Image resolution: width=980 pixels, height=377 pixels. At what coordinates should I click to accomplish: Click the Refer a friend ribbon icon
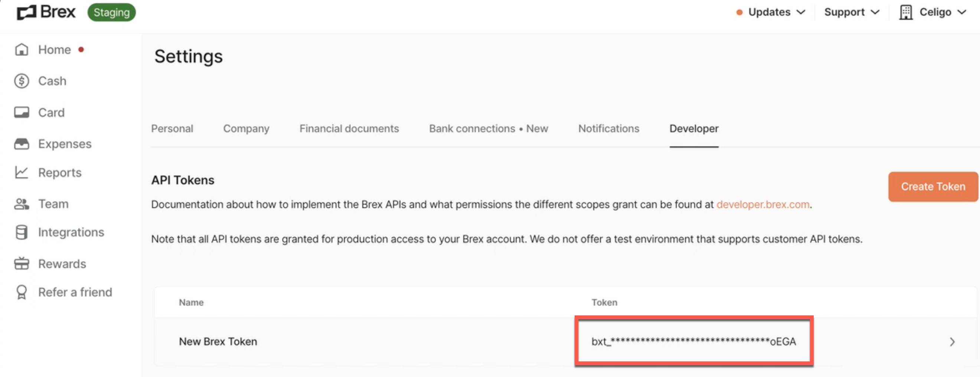(x=21, y=292)
